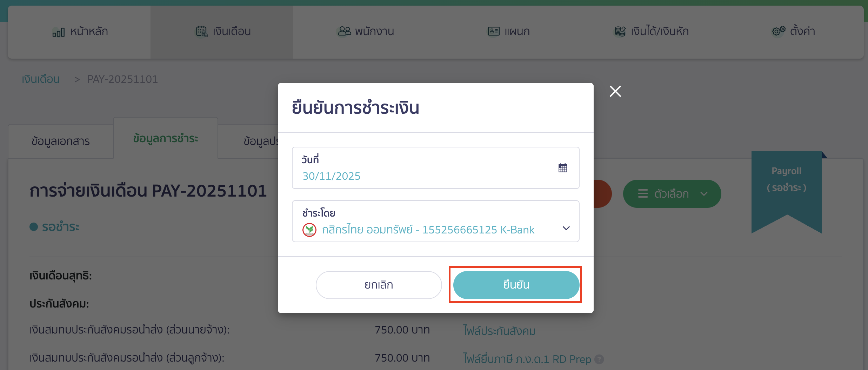Click the เงินได้/เงินหัก coins icon
Viewport: 868px width, 370px height.
[620, 31]
